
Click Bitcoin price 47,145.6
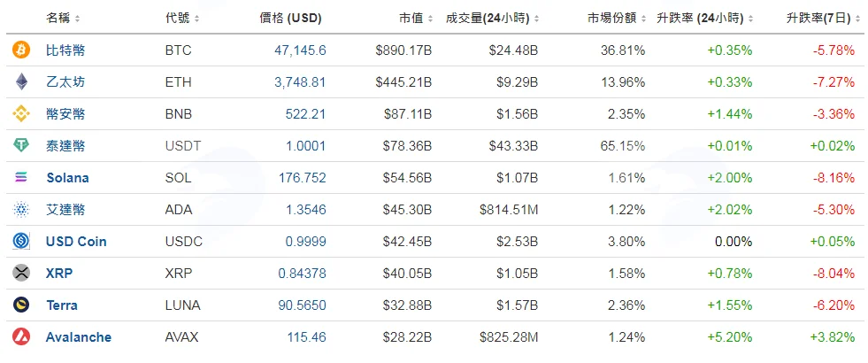coord(300,50)
